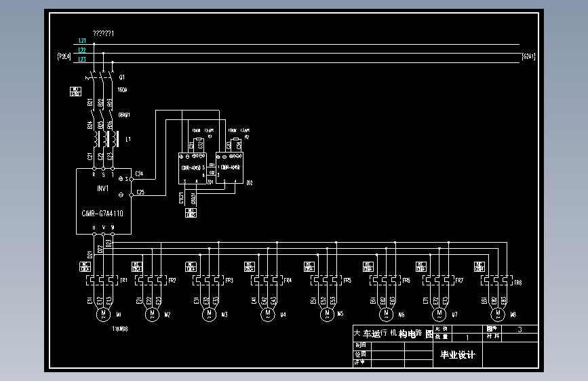
Task: Click the CIMR-G7A4110 model text
Action: [x=102, y=214]
